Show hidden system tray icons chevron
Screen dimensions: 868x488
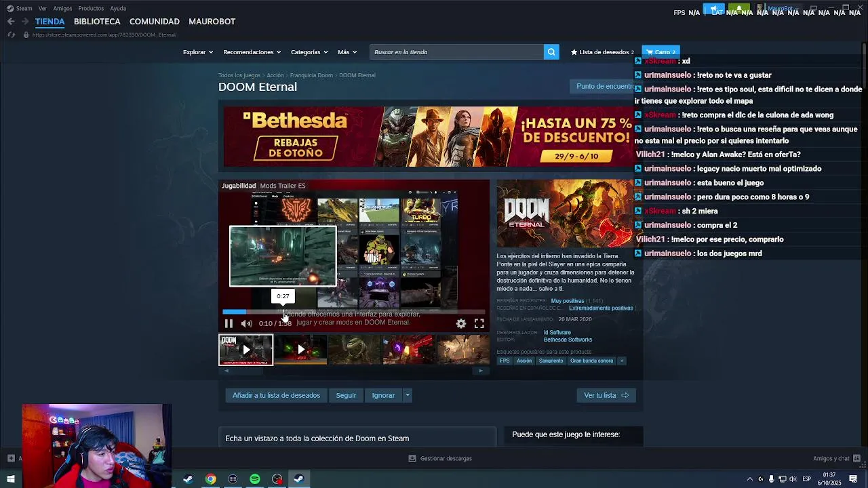(749, 479)
